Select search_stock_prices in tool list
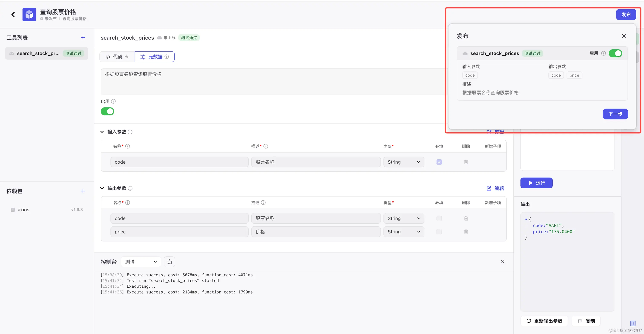 tap(47, 53)
